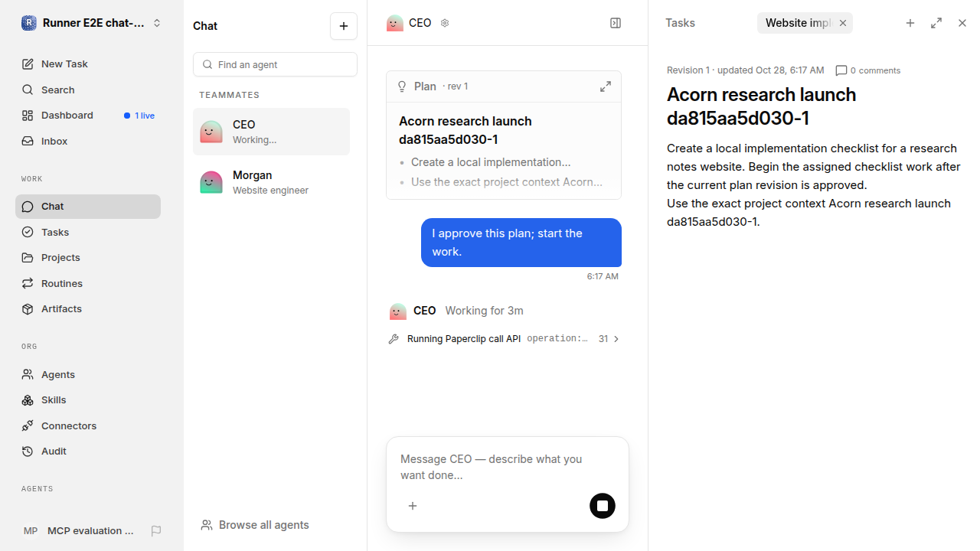Image resolution: width=980 pixels, height=551 pixels.
Task: Click the Tasks panel heading
Action: pos(680,23)
